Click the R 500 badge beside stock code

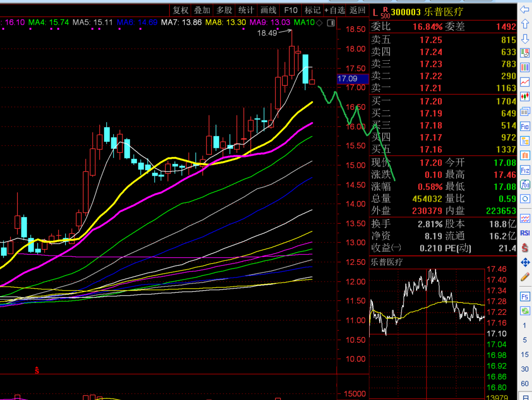[385, 13]
